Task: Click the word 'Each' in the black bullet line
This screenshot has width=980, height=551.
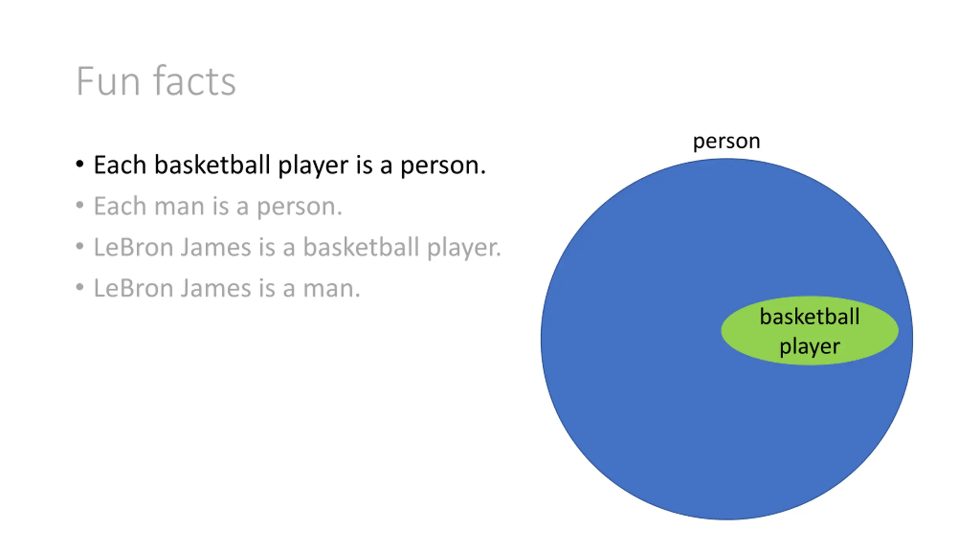Action: point(120,165)
